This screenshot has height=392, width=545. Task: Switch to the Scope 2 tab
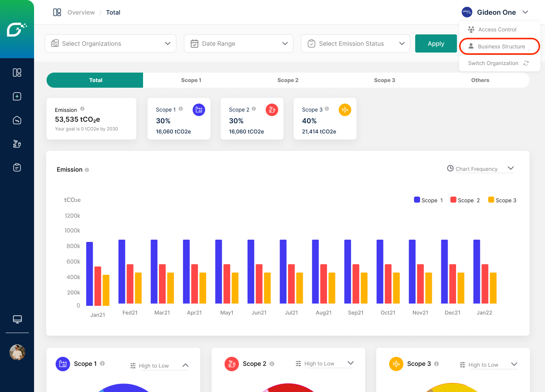tap(288, 80)
